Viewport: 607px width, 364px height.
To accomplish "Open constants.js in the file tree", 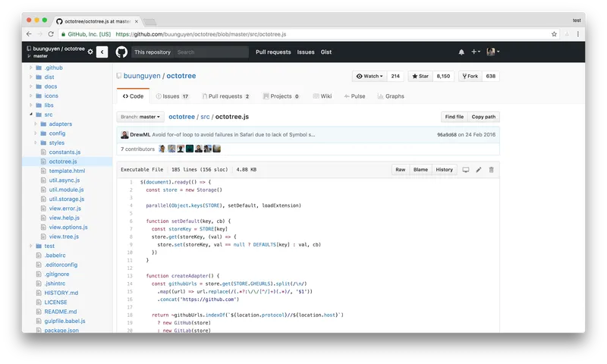I will coord(64,152).
